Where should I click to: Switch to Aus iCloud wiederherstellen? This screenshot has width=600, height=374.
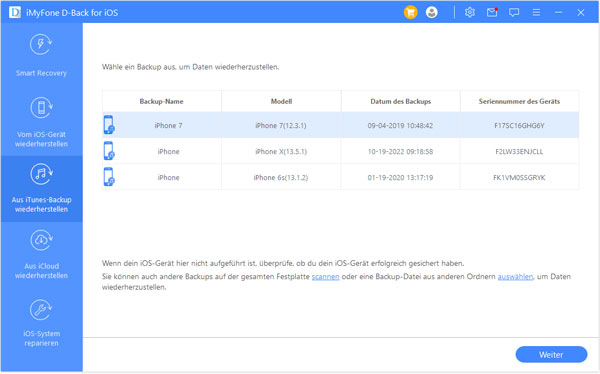41,255
